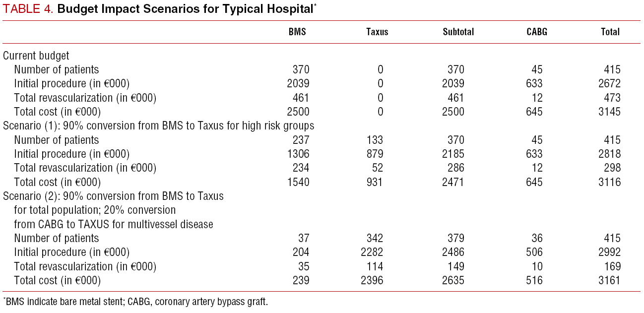Click the BMS column header
Viewport: 644px width, 313px height.
coord(297,32)
